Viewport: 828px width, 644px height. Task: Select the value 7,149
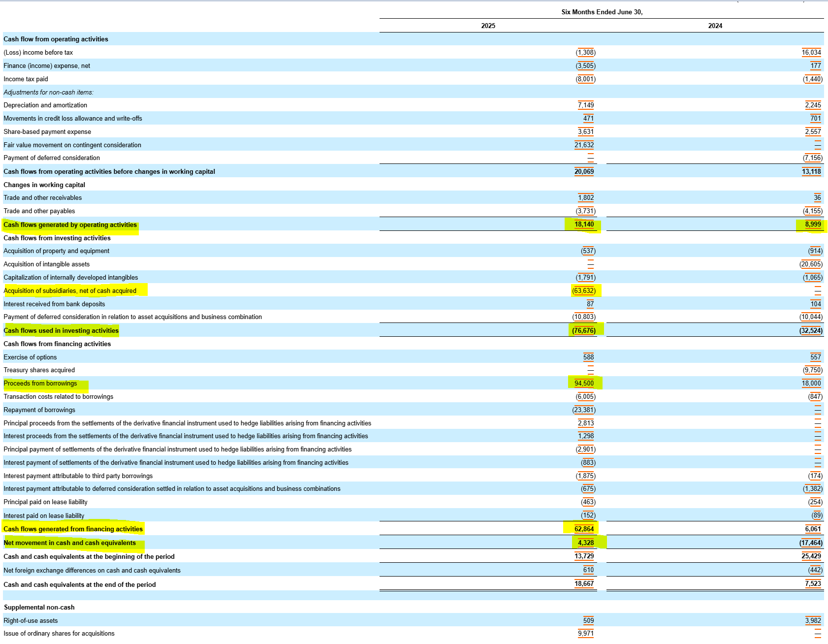pos(586,105)
